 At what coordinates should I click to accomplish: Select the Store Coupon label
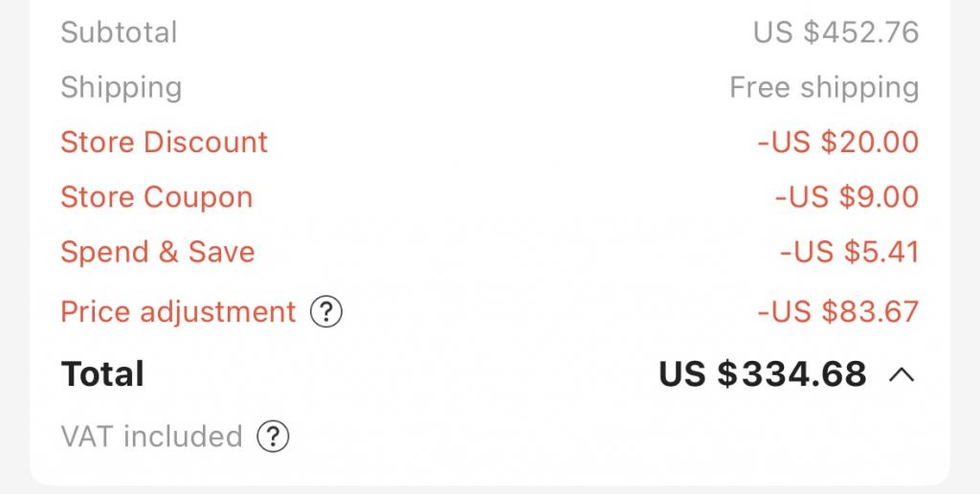156,197
